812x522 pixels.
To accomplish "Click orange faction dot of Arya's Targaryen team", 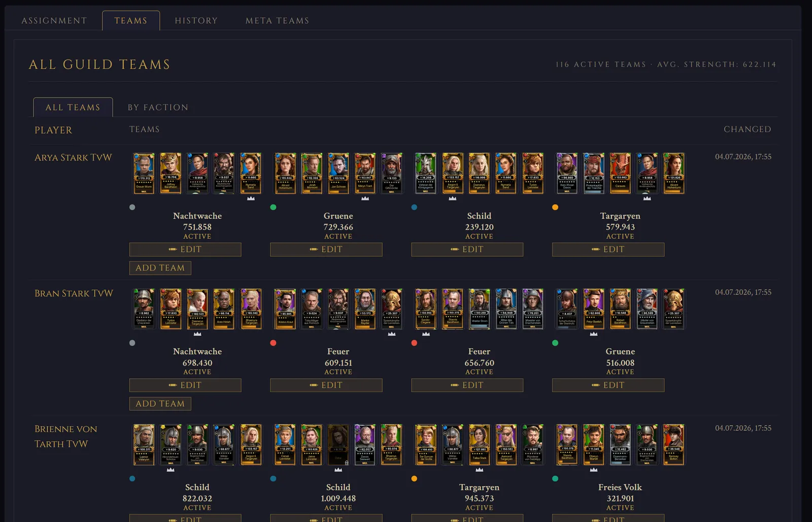I will point(555,207).
